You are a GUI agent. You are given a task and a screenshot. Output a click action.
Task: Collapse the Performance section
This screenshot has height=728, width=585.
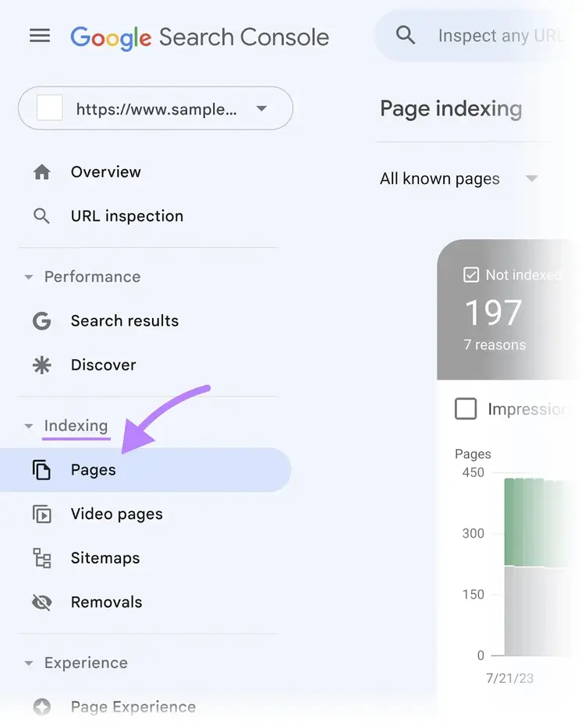(x=28, y=277)
